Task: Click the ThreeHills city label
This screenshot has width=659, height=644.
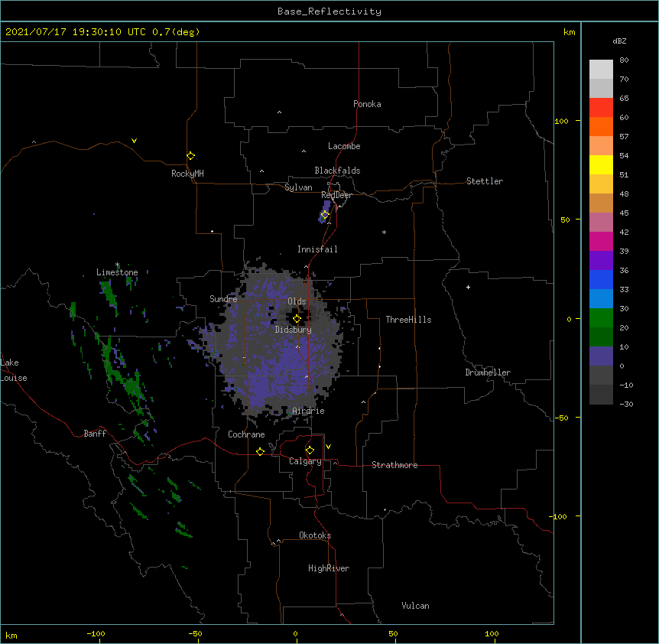Action: click(x=408, y=320)
